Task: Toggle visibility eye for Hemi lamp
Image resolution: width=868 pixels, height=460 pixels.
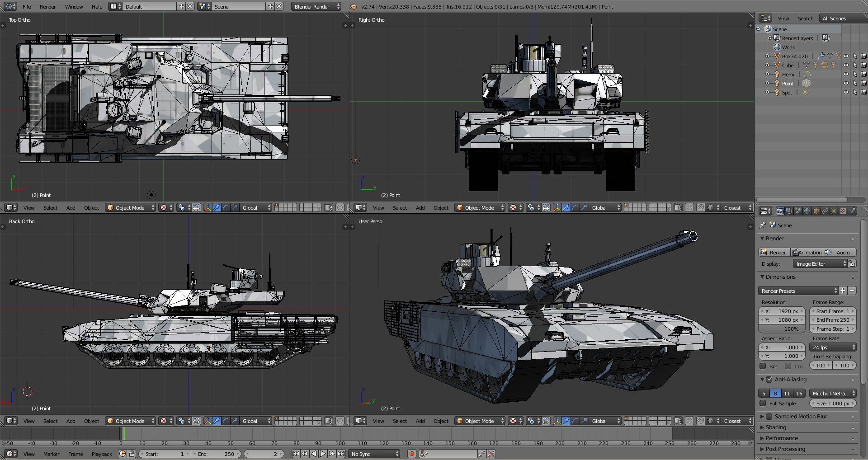Action: click(x=846, y=74)
